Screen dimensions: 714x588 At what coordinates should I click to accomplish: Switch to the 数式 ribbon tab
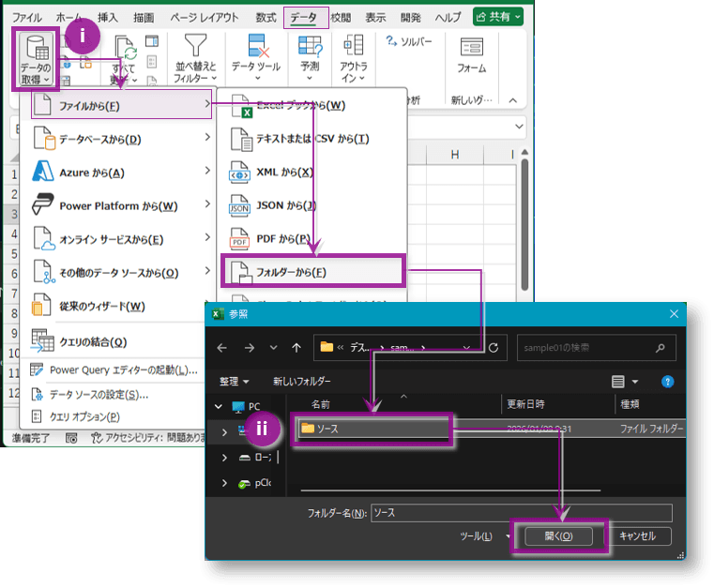(x=266, y=17)
